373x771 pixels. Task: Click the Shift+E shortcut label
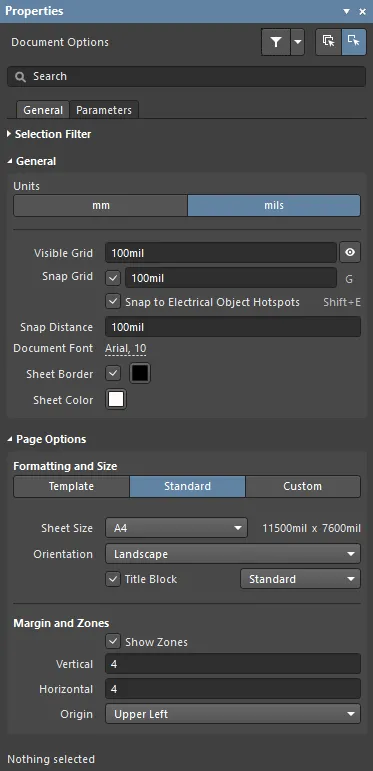tap(342, 302)
